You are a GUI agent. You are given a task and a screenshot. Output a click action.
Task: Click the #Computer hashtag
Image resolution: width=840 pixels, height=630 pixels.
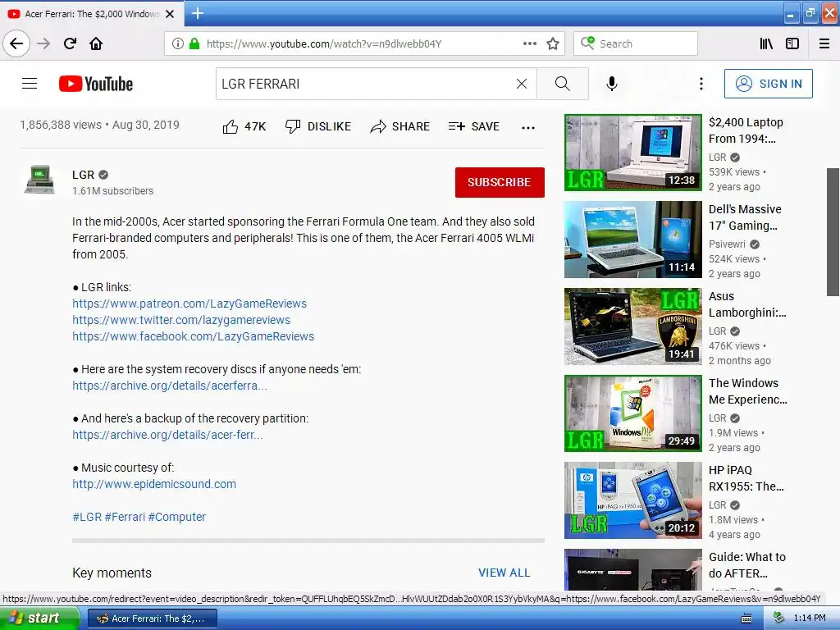177,517
